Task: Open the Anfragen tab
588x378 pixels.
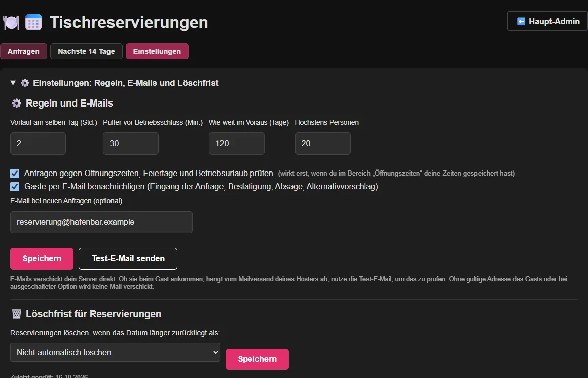Action: click(23, 51)
